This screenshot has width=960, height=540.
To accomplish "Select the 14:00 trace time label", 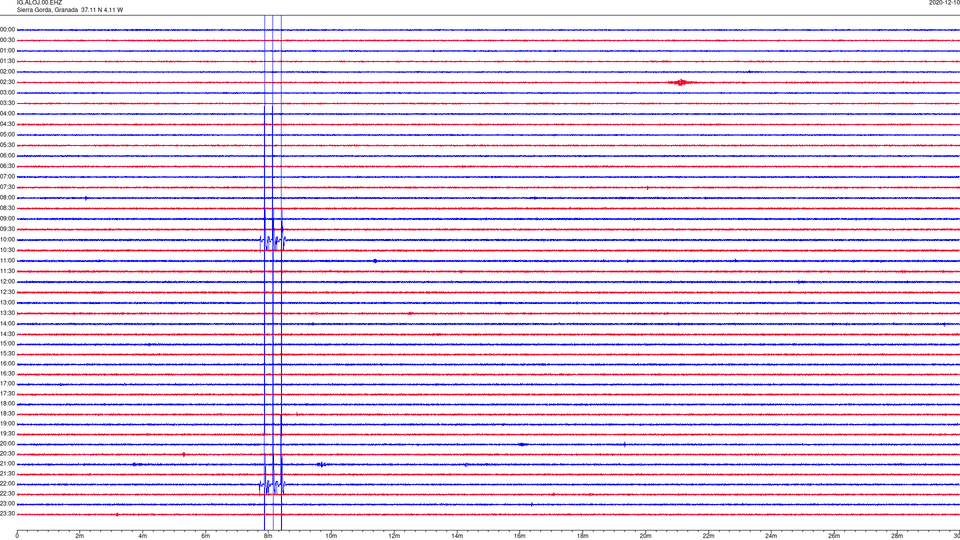I will point(7,323).
